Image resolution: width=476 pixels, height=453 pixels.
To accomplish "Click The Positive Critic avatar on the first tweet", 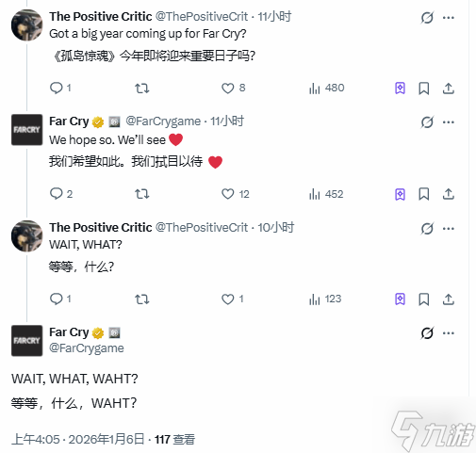I will [27, 25].
